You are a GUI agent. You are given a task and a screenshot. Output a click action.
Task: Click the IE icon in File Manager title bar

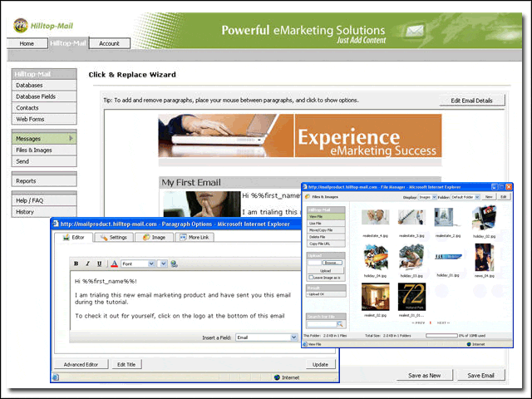click(x=305, y=186)
